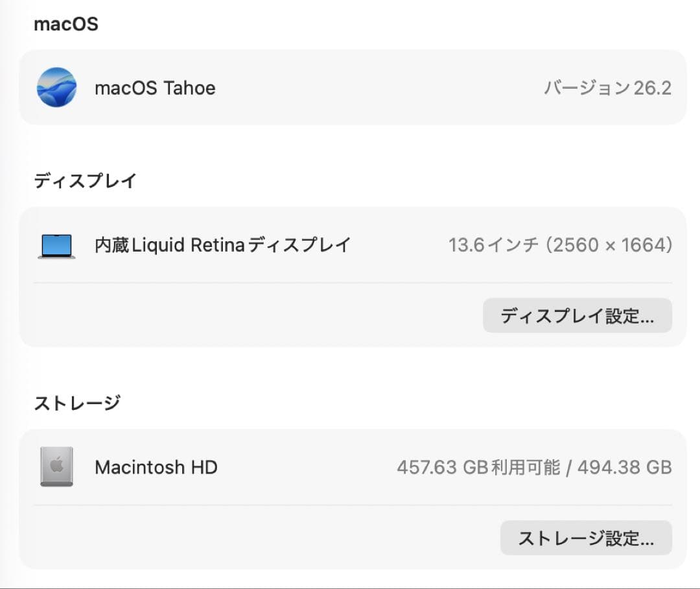Viewport: 700px width, 589px height.
Task: Click the Macintosh HD drive icon
Action: coord(56,467)
